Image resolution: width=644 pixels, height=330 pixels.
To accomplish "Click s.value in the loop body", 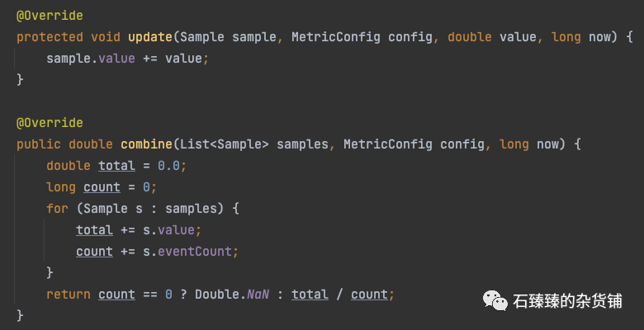I will coord(168,230).
